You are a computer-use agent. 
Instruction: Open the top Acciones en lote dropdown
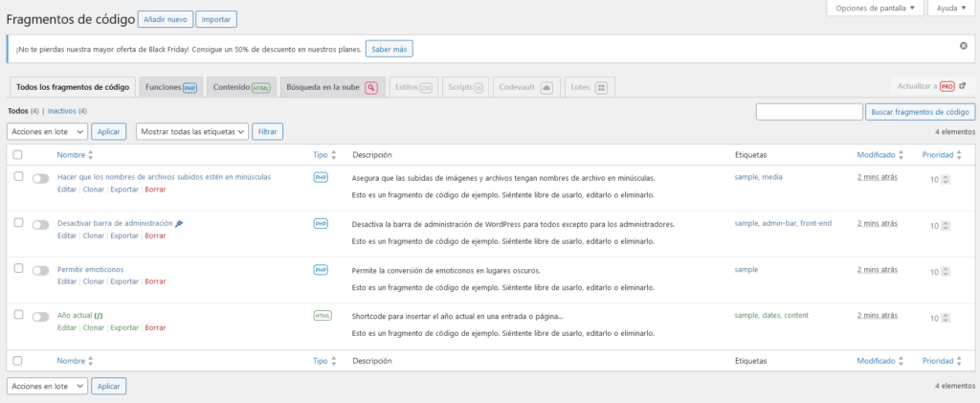click(48, 132)
